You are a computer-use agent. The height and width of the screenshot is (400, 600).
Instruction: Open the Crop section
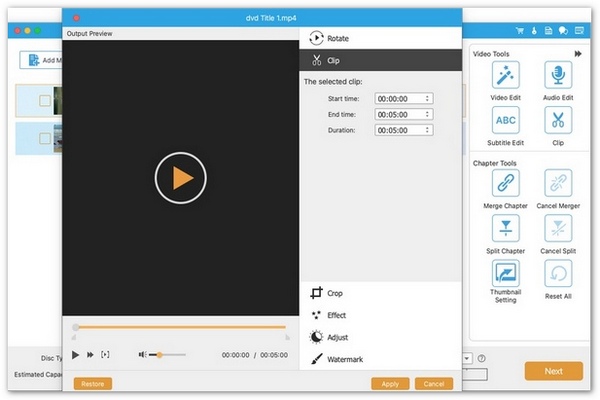(380, 293)
